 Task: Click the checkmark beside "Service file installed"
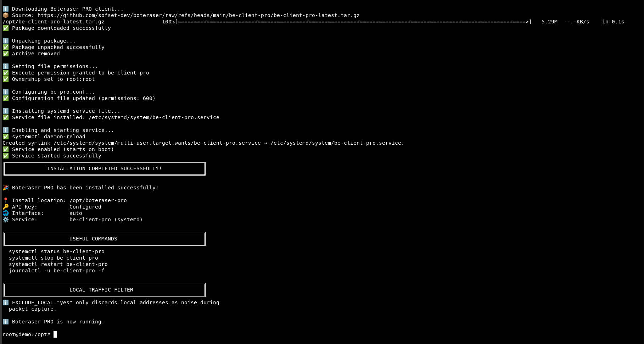6,117
